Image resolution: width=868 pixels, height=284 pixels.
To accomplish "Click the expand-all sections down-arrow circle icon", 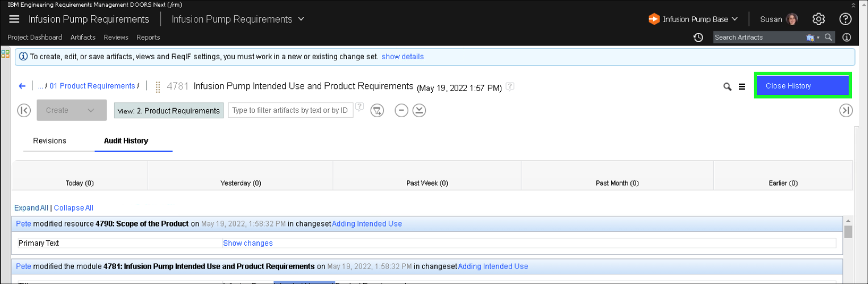I will click(419, 110).
